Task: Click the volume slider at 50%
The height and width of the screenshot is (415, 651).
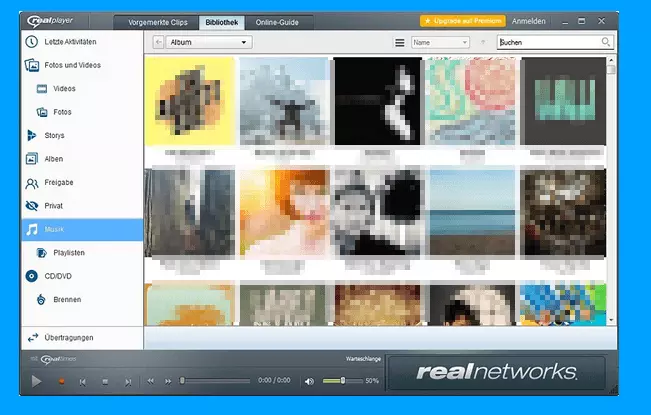Action: click(x=343, y=381)
